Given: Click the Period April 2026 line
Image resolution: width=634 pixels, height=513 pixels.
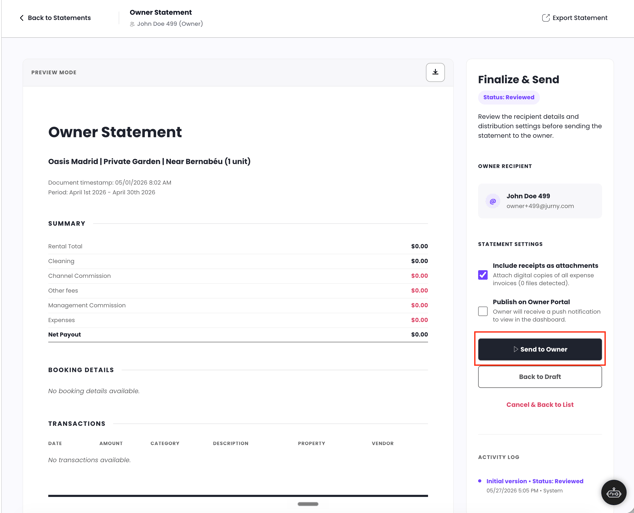Looking at the screenshot, I should click(101, 192).
